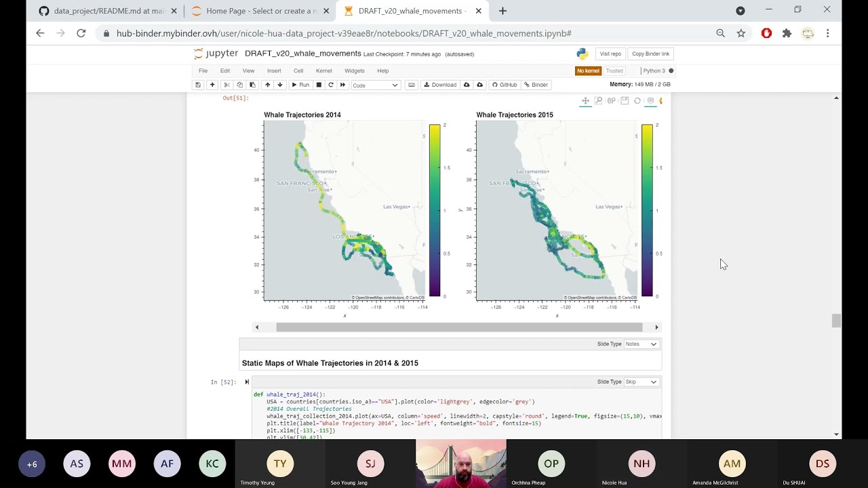Image resolution: width=868 pixels, height=488 pixels.
Task: Open the command palette keyboard icon
Action: point(412,85)
